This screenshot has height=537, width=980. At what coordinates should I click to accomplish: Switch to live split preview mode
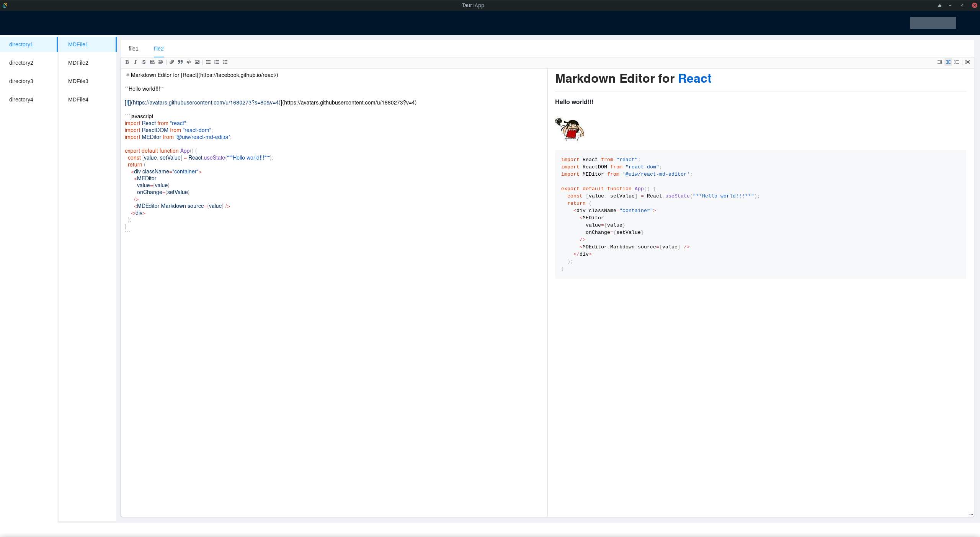[948, 62]
